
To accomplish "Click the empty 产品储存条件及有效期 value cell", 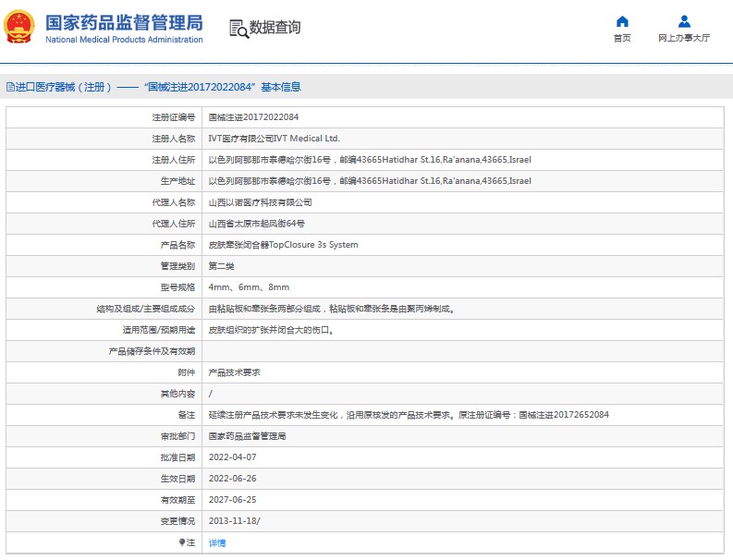I will [x=463, y=351].
